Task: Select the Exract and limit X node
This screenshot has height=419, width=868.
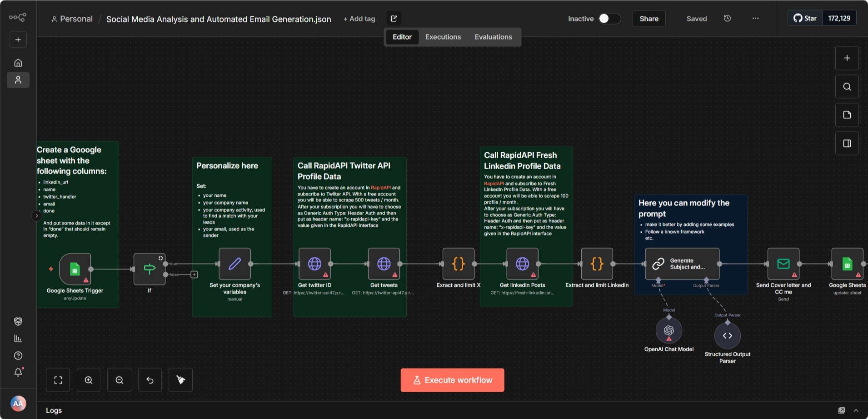Action: [x=459, y=264]
